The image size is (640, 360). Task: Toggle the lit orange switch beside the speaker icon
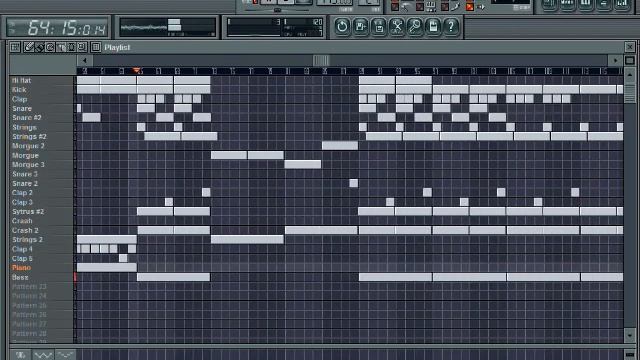470,7
